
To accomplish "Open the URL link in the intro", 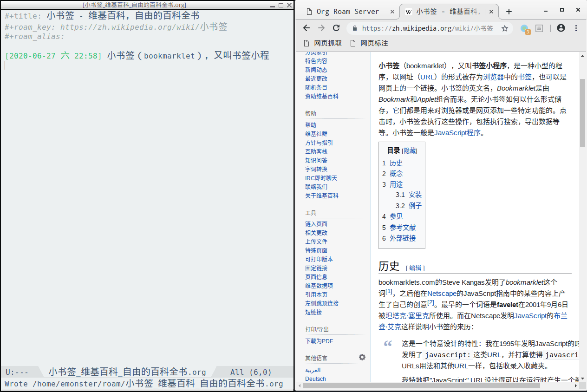I will click(428, 77).
